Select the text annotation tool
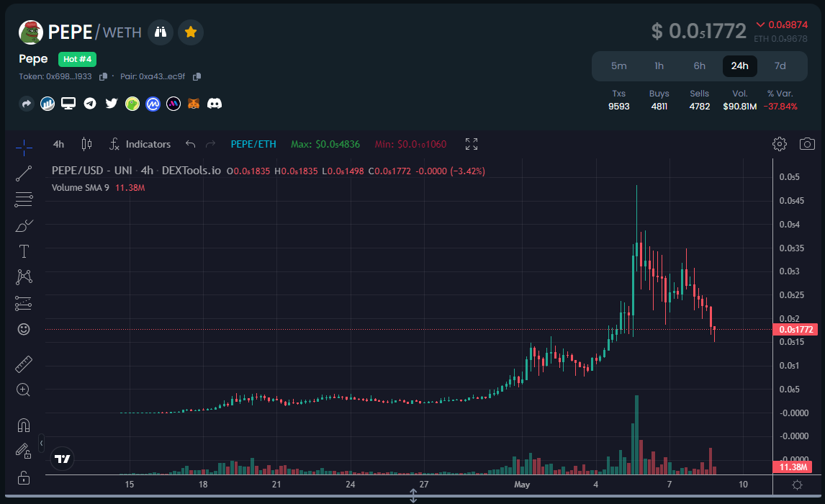 24,251
